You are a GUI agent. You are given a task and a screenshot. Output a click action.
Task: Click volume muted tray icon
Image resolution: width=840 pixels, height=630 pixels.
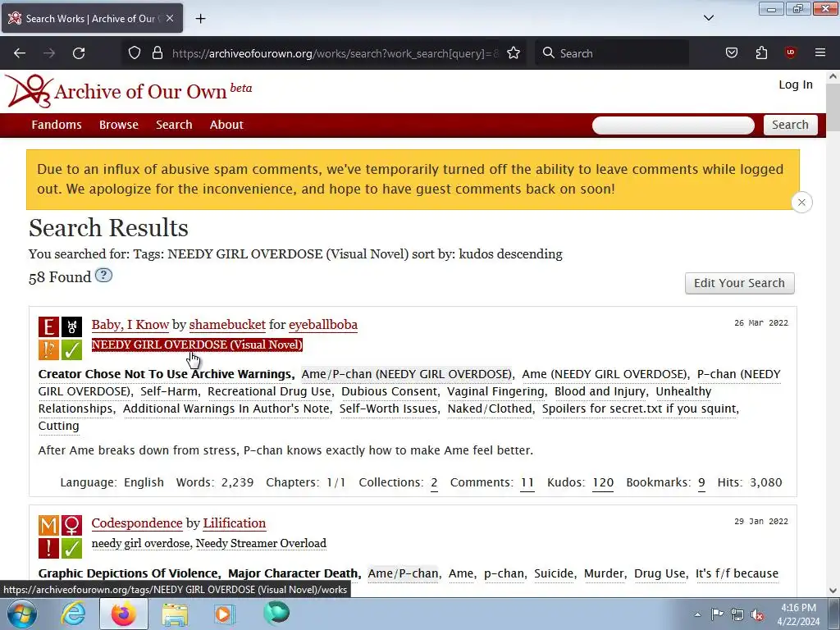(757, 614)
